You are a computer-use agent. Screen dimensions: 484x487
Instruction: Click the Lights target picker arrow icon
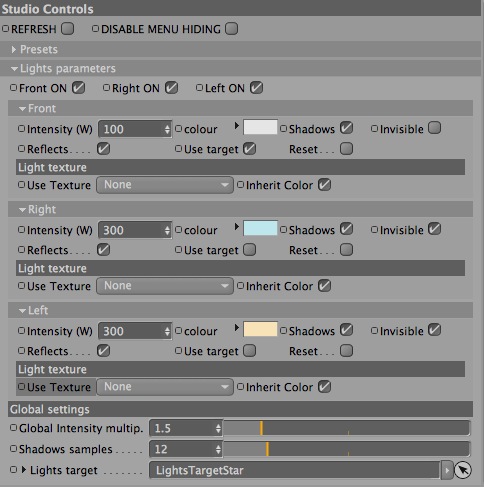463,470
